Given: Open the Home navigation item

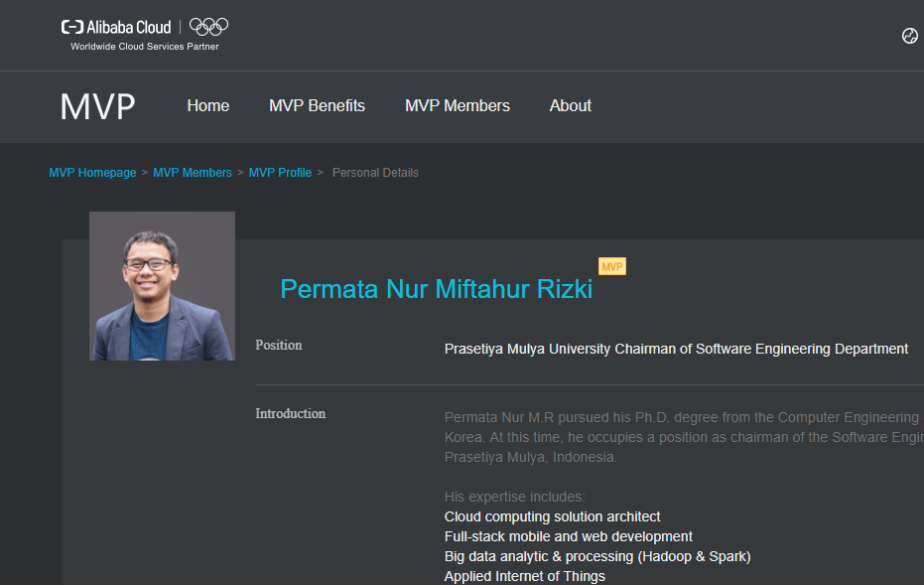Looking at the screenshot, I should 207,106.
